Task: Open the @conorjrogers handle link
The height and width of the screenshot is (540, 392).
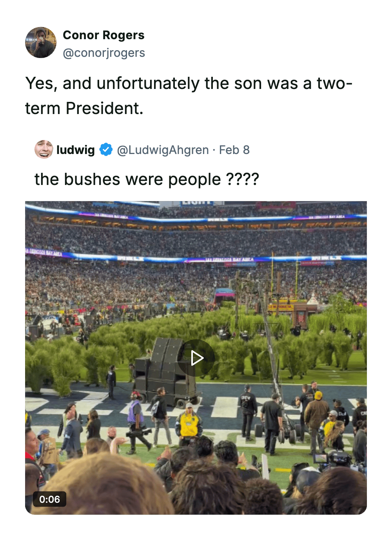Action: pos(104,53)
